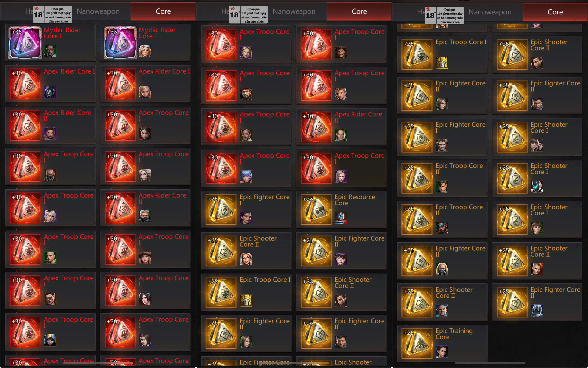This screenshot has height=368, width=588.
Task: Switch to Core tab in the rightmost panel
Action: [555, 12]
